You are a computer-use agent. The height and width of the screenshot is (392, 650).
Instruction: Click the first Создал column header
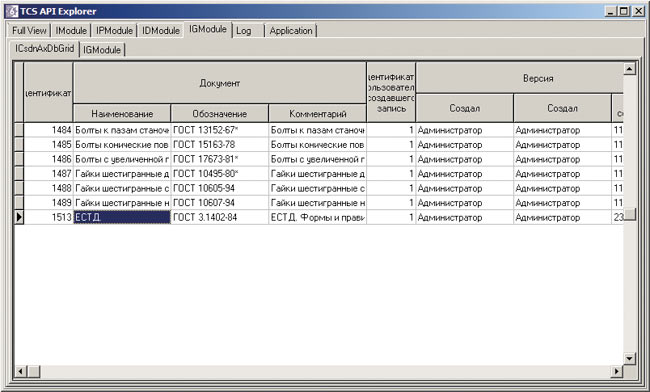[465, 108]
